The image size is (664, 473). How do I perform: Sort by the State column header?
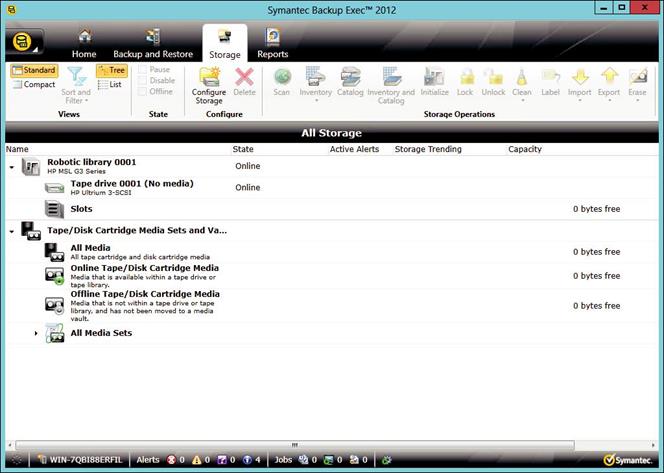pyautogui.click(x=243, y=149)
